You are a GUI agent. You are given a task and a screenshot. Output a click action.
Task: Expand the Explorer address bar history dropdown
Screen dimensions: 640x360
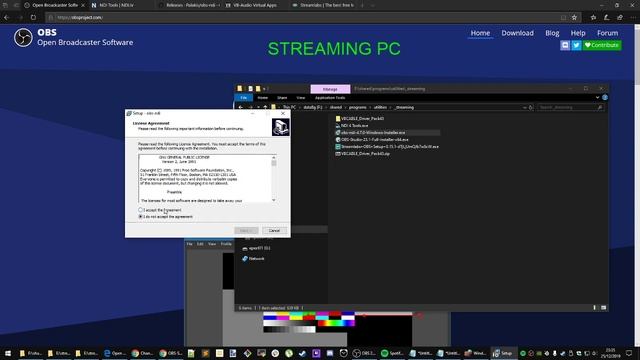click(524, 107)
